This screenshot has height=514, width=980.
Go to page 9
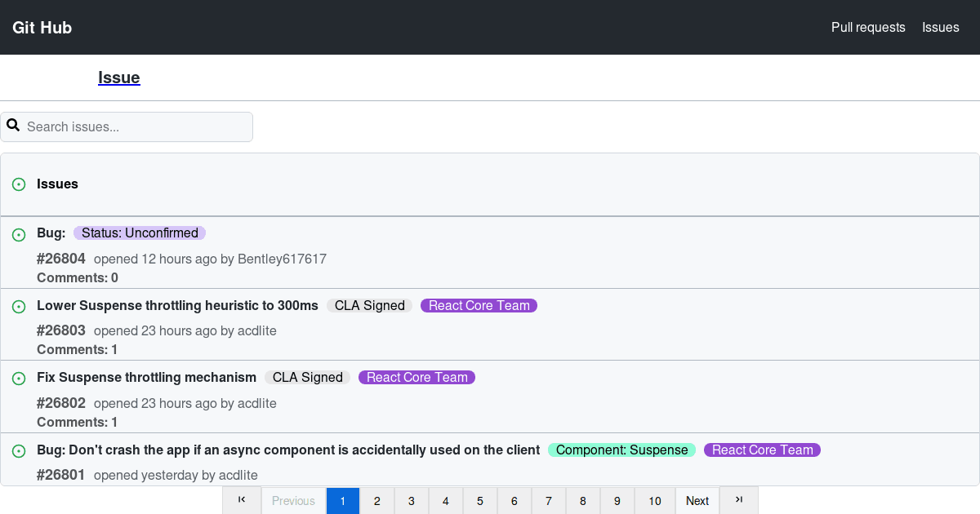pos(617,500)
